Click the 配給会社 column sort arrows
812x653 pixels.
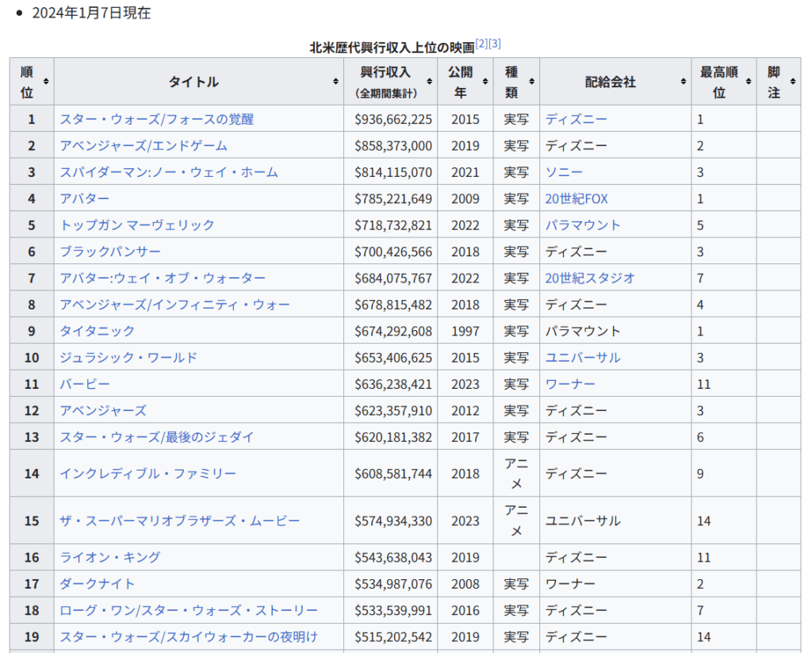click(x=683, y=82)
